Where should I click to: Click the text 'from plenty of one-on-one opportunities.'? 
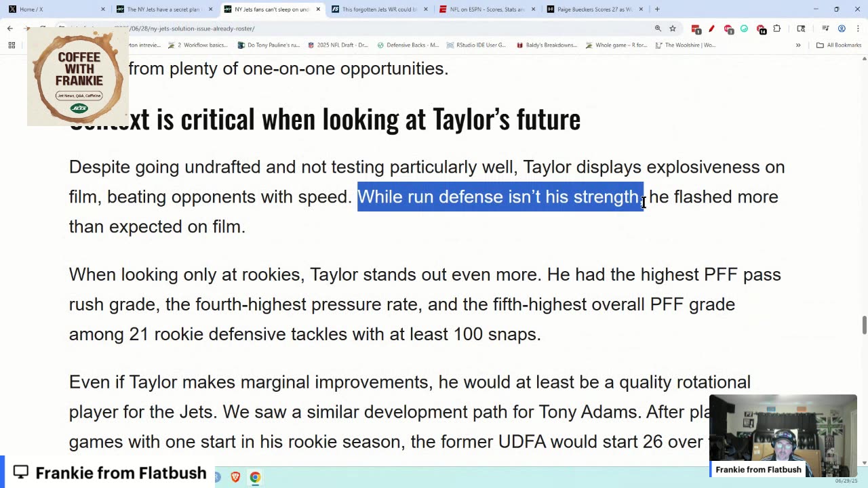[x=288, y=68]
